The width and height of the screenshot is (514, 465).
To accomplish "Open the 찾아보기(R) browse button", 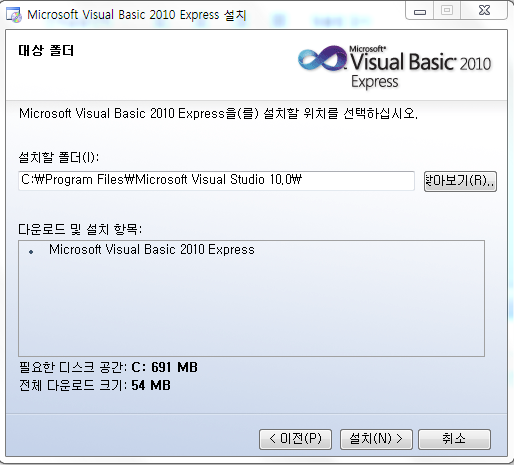I will click(x=460, y=181).
